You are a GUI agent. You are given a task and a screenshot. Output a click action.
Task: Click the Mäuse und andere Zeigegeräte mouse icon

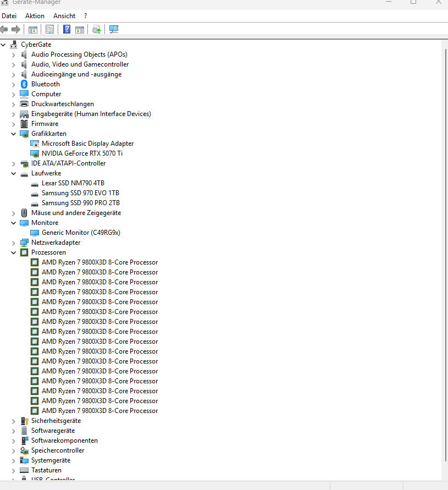tap(24, 213)
